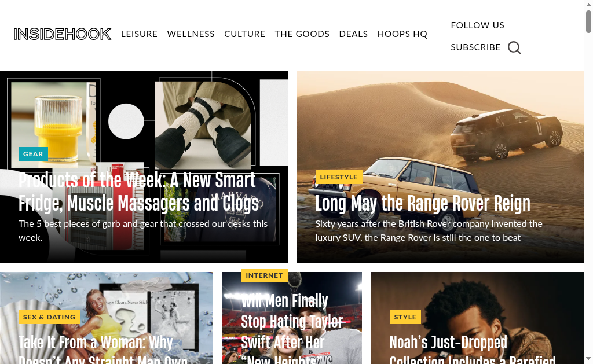Open the Taylor Swift article headline
This screenshot has height=364, width=593.
[x=292, y=328]
